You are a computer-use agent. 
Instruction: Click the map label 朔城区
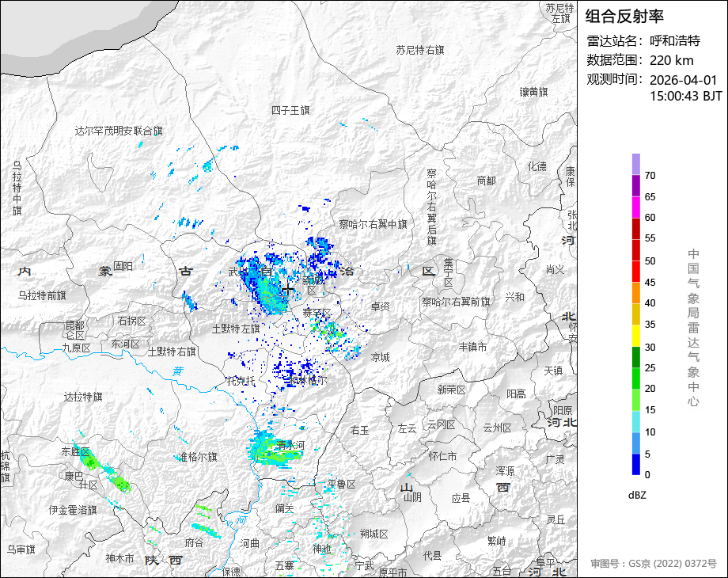click(x=373, y=534)
